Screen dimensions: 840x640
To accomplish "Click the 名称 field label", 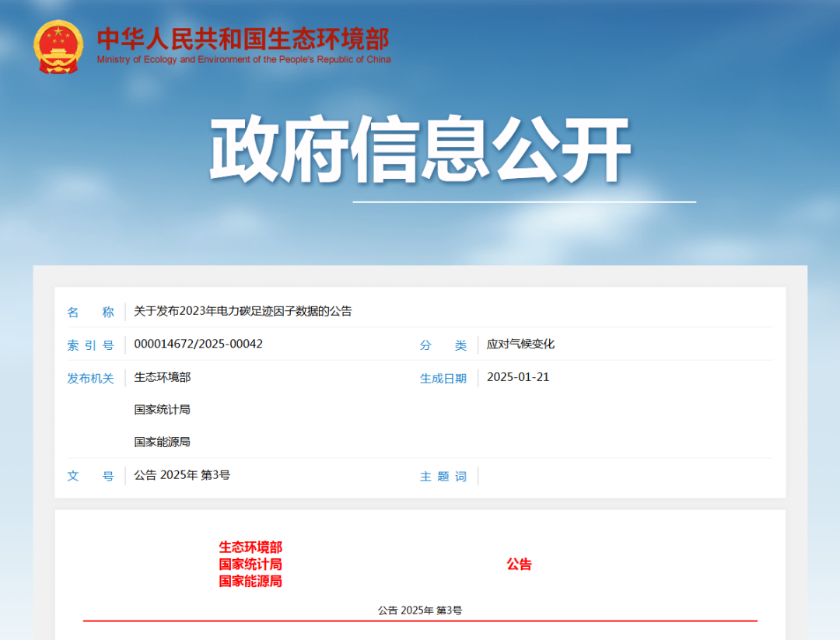I will pos(90,313).
